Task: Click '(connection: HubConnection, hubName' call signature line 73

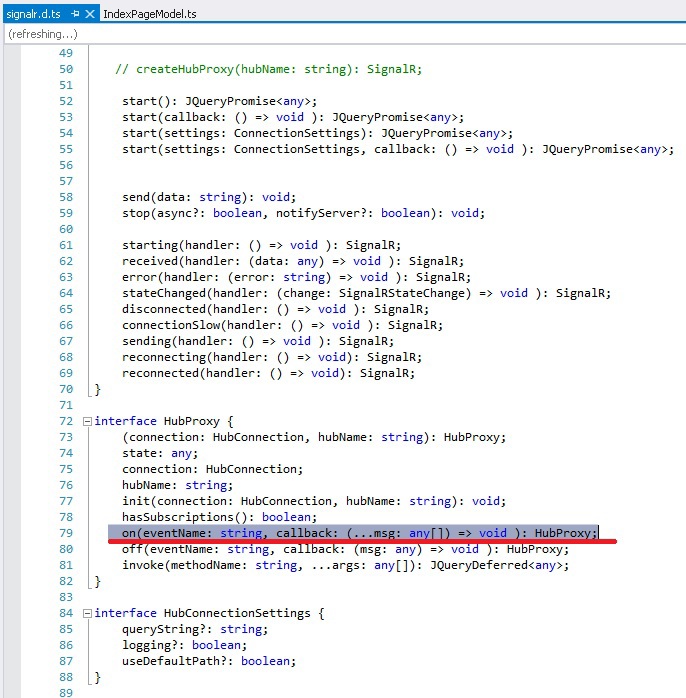Action: point(314,437)
